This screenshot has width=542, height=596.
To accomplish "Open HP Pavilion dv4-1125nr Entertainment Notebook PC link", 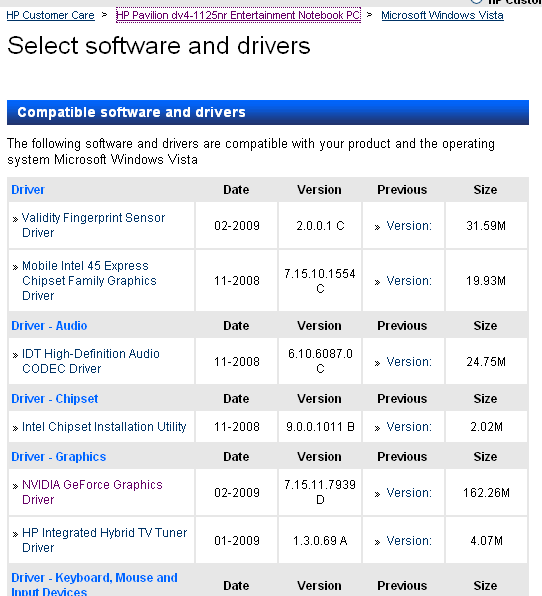I will click(x=238, y=15).
